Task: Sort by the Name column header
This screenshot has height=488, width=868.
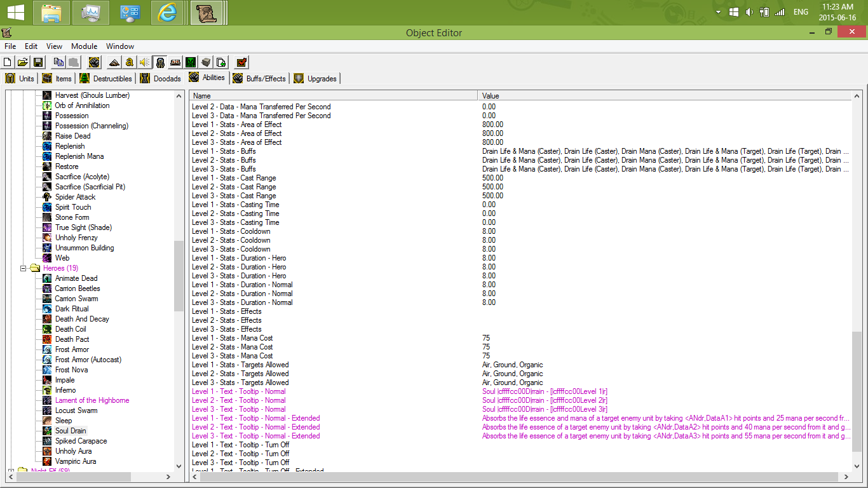Action: [334, 96]
